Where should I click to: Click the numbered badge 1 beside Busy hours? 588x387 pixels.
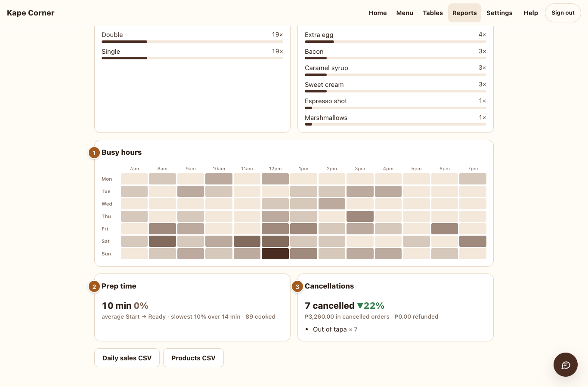coord(94,153)
